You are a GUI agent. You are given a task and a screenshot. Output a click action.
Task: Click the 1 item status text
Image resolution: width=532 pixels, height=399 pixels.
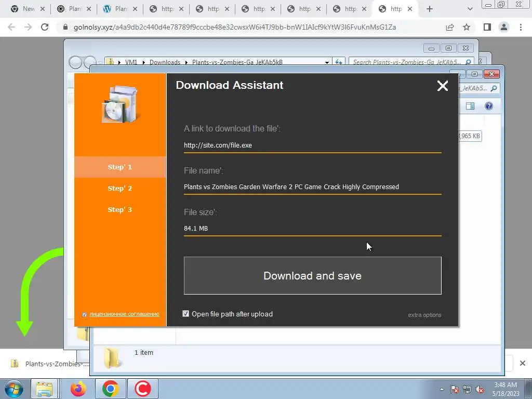click(x=144, y=353)
